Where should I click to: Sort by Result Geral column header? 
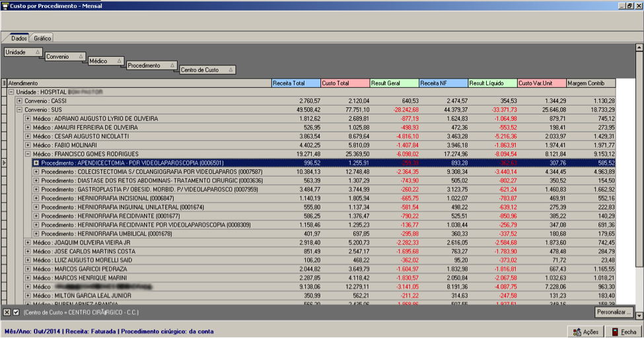[x=394, y=83]
